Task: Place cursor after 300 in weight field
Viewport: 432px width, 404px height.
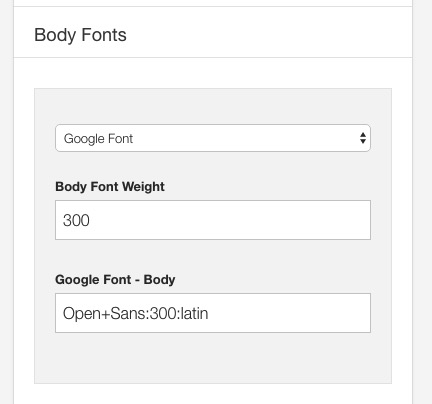Action: coord(90,220)
